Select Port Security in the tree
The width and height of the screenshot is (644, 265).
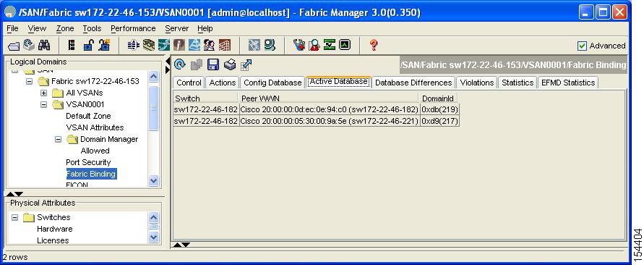pos(88,162)
